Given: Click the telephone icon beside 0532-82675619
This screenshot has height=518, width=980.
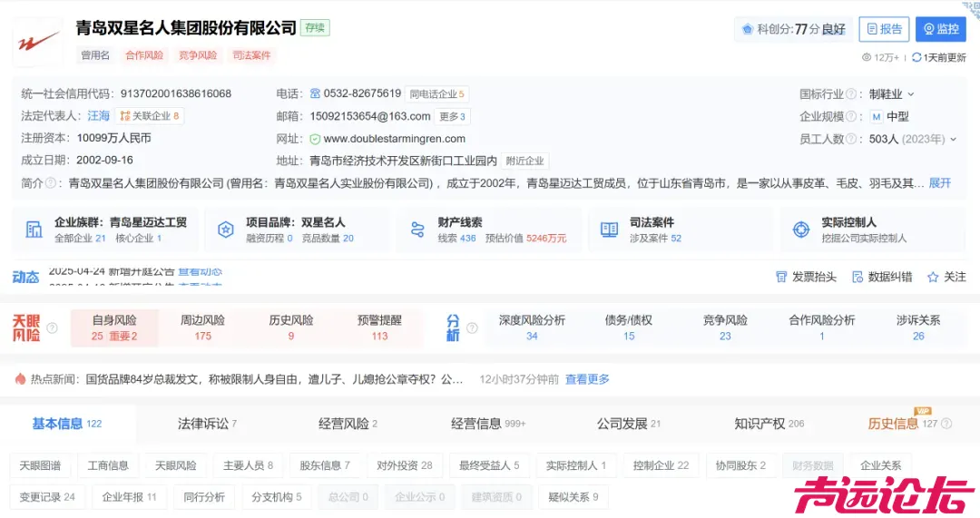Looking at the screenshot, I should coord(315,93).
